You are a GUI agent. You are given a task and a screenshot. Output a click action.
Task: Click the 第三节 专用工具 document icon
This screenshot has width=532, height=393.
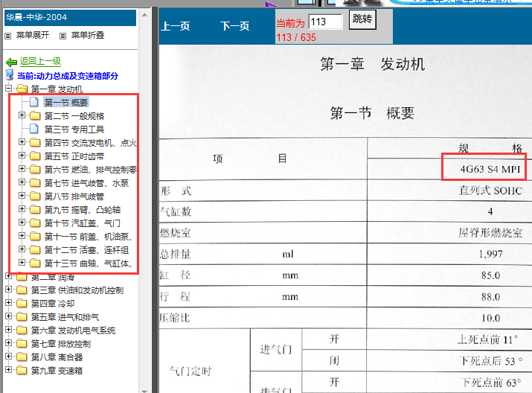(x=35, y=130)
